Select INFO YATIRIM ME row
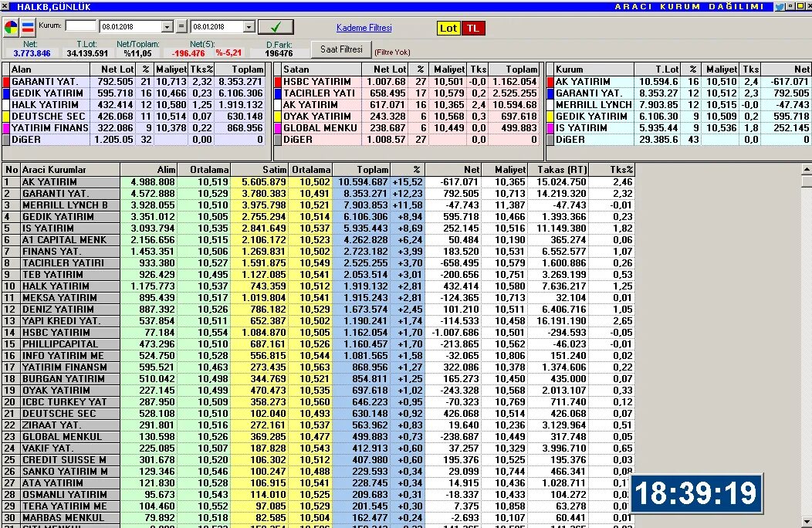Viewport: 812px width, 528px height. 319,355
